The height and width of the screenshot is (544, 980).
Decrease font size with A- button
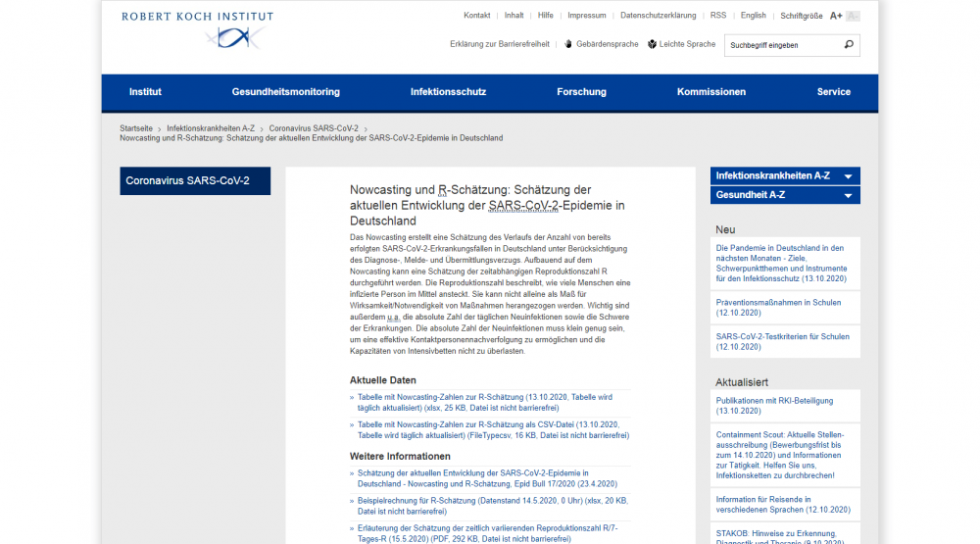pyautogui.click(x=853, y=16)
